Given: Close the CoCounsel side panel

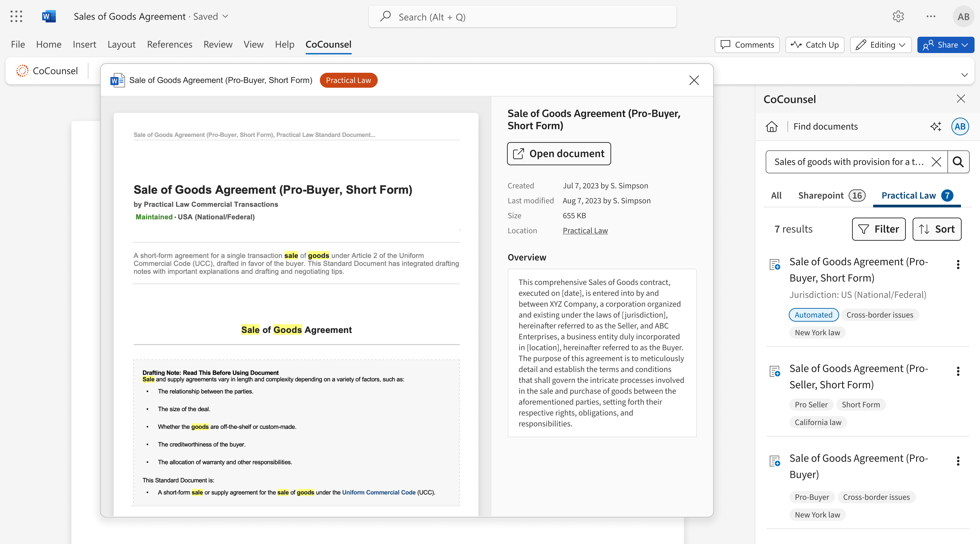Looking at the screenshot, I should [x=961, y=99].
